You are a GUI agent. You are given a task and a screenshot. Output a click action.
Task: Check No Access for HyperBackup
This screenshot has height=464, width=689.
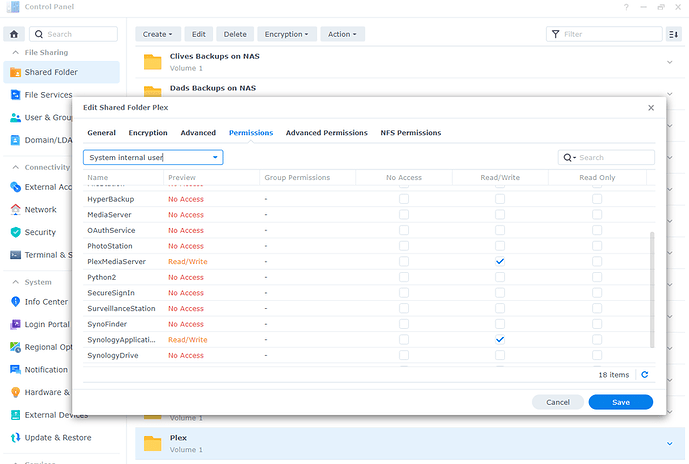coord(404,199)
